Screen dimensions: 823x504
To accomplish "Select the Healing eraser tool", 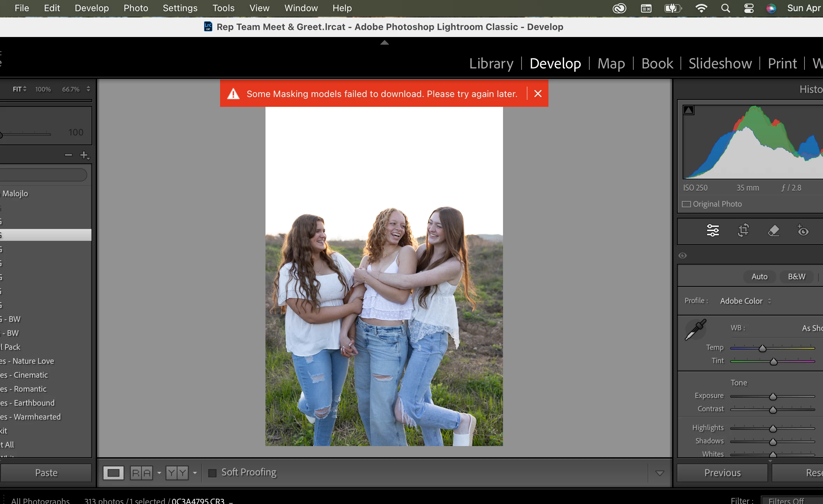I will coord(773,231).
